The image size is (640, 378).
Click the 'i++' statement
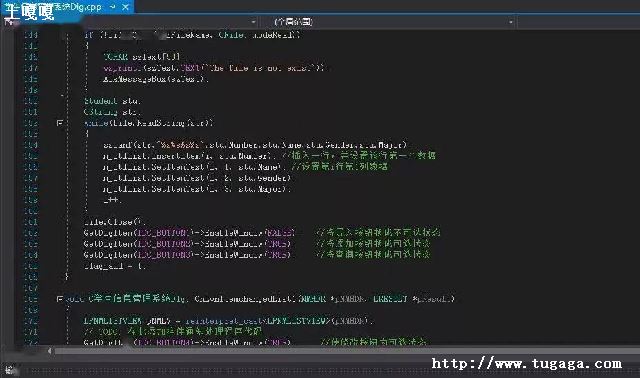(x=112, y=200)
